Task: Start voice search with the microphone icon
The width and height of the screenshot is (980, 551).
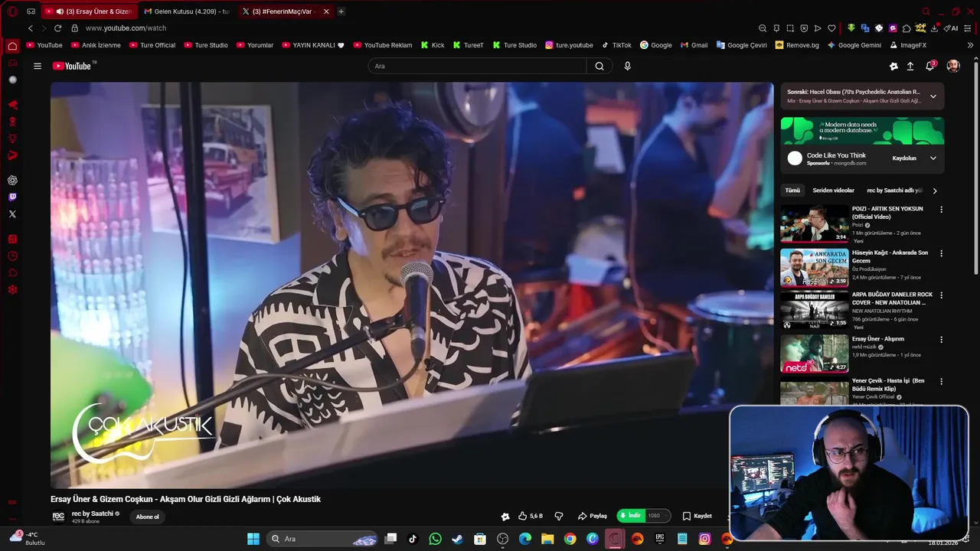Action: coord(627,66)
